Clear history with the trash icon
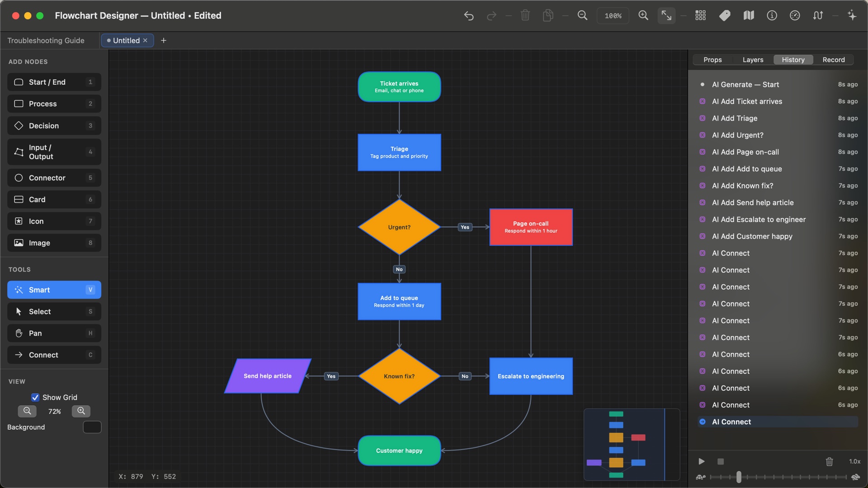868x488 pixels. (x=829, y=462)
